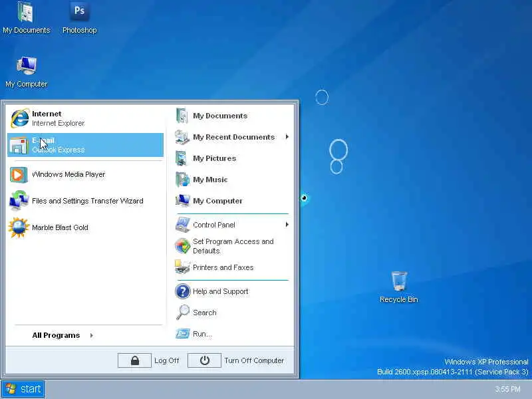The image size is (532, 399).
Task: Click the Log Off lock button
Action: 135,360
